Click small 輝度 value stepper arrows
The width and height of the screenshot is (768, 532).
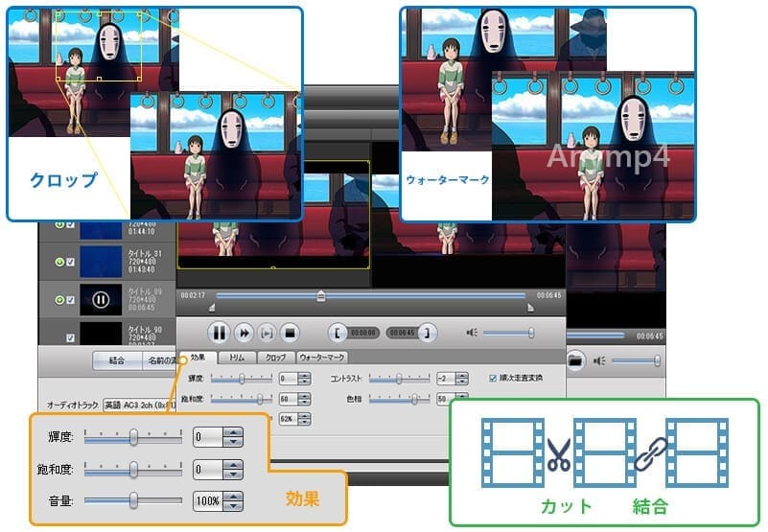tap(304, 379)
